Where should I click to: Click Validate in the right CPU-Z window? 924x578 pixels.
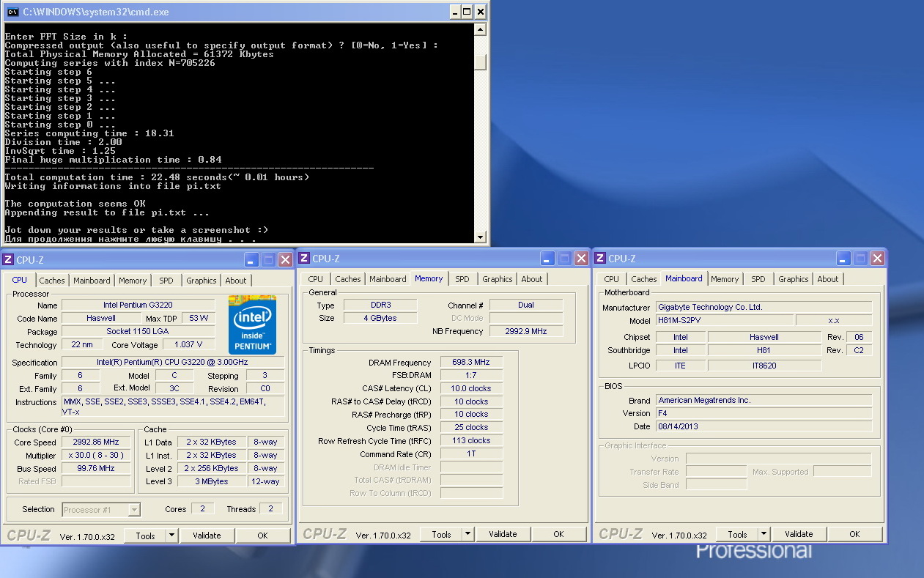point(799,534)
